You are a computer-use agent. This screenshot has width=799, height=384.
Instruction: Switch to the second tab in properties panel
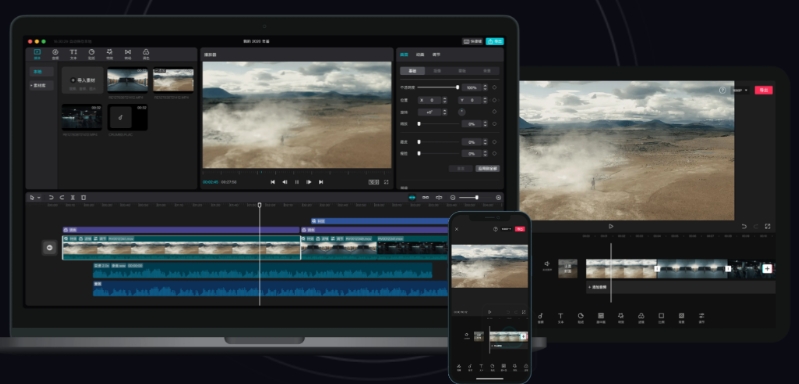point(420,54)
